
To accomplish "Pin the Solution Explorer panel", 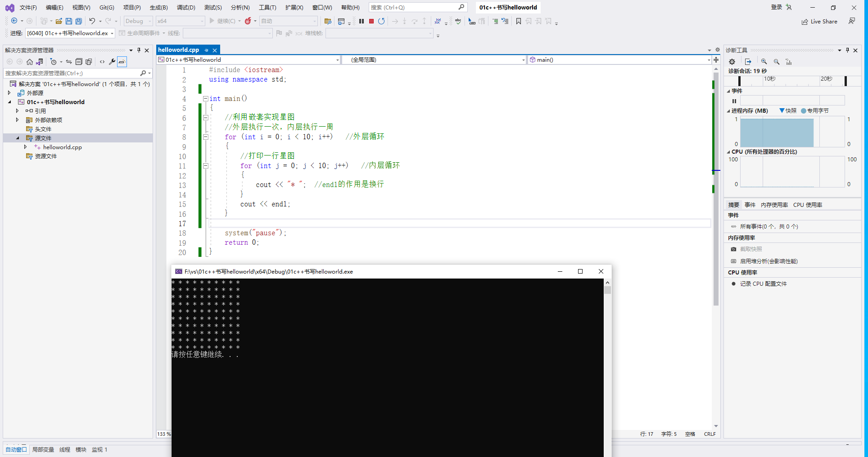I will 139,50.
